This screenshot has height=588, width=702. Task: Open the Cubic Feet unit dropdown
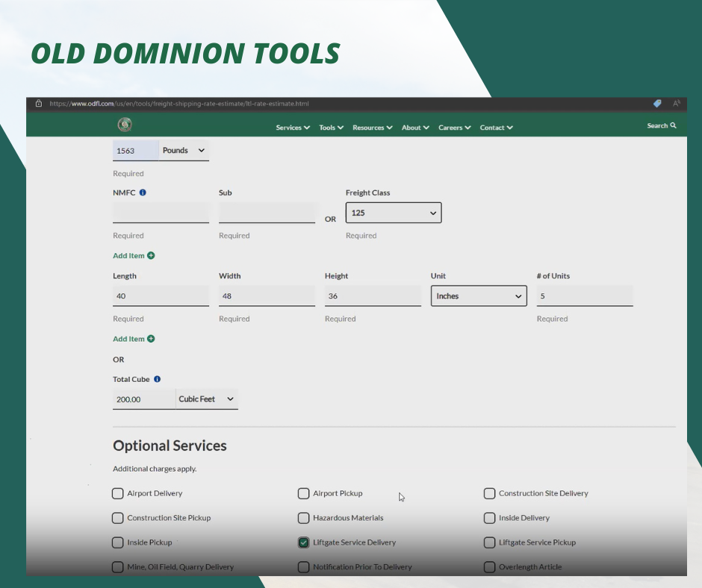click(x=207, y=398)
